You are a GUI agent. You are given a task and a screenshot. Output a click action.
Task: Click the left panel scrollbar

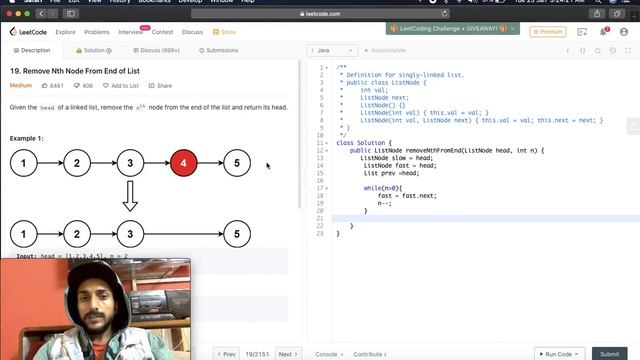(300, 135)
